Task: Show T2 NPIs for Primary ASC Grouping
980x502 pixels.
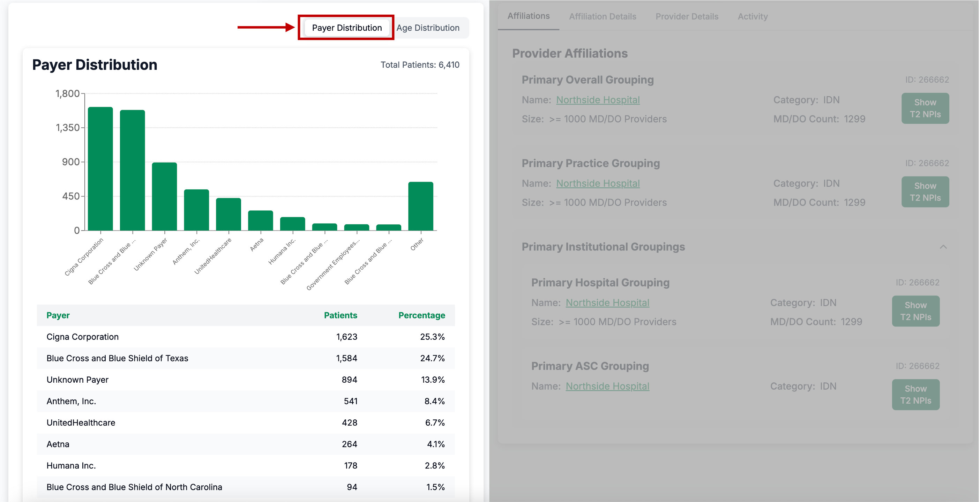Action: click(915, 394)
